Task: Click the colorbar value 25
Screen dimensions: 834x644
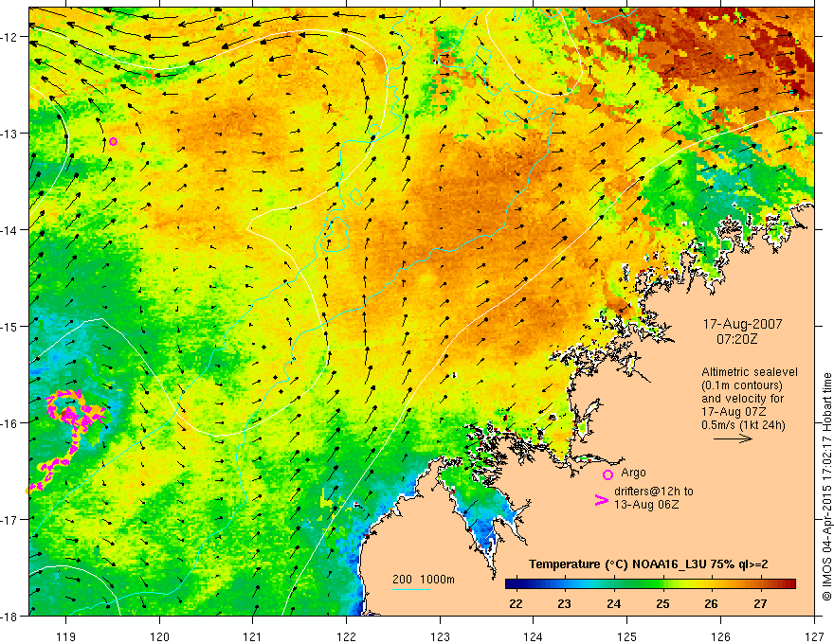Action: (x=662, y=603)
